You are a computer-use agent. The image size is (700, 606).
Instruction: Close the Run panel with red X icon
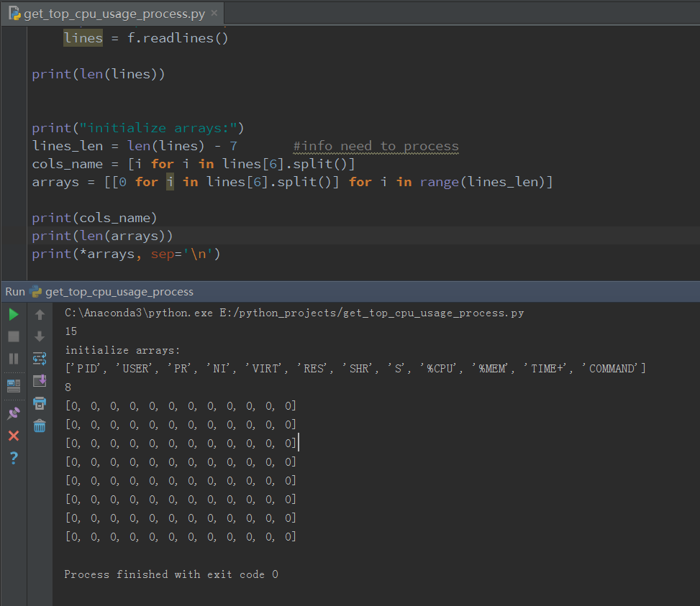coord(14,436)
